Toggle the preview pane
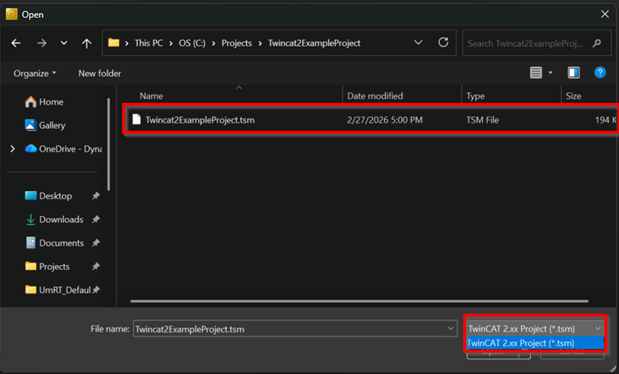Image resolution: width=619 pixels, height=374 pixels. pyautogui.click(x=574, y=73)
